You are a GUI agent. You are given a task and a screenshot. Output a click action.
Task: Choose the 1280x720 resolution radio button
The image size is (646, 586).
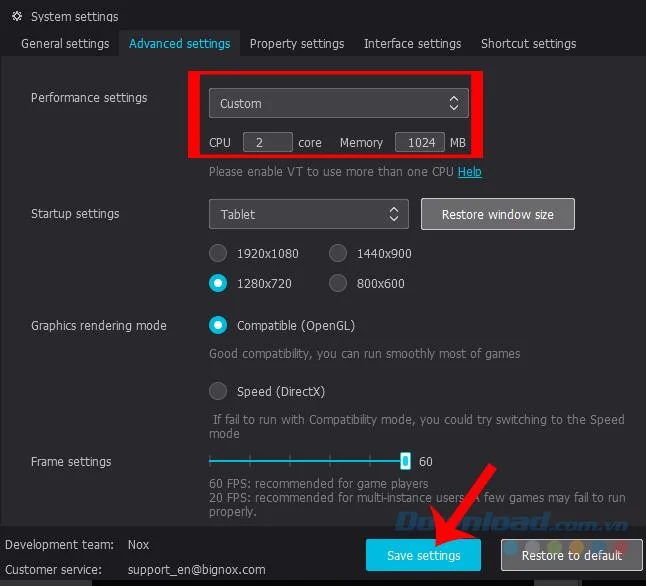[x=218, y=283]
